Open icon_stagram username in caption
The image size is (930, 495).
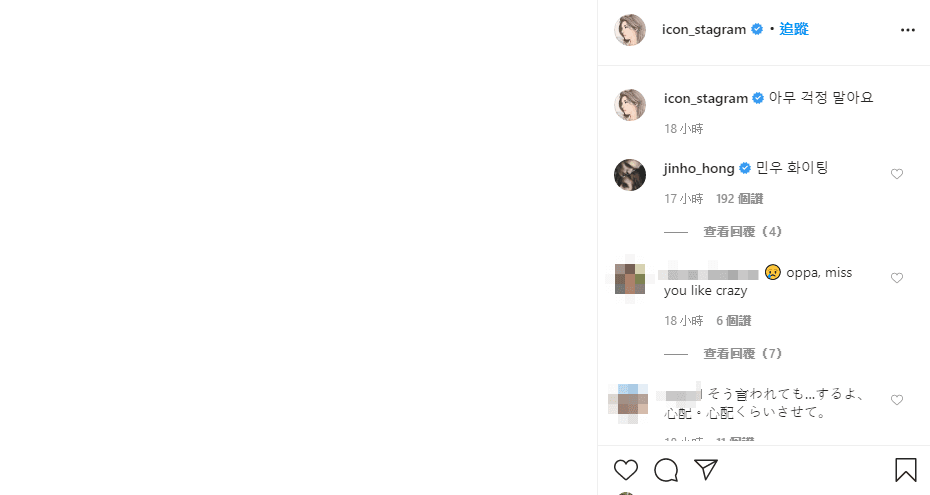pyautogui.click(x=706, y=98)
